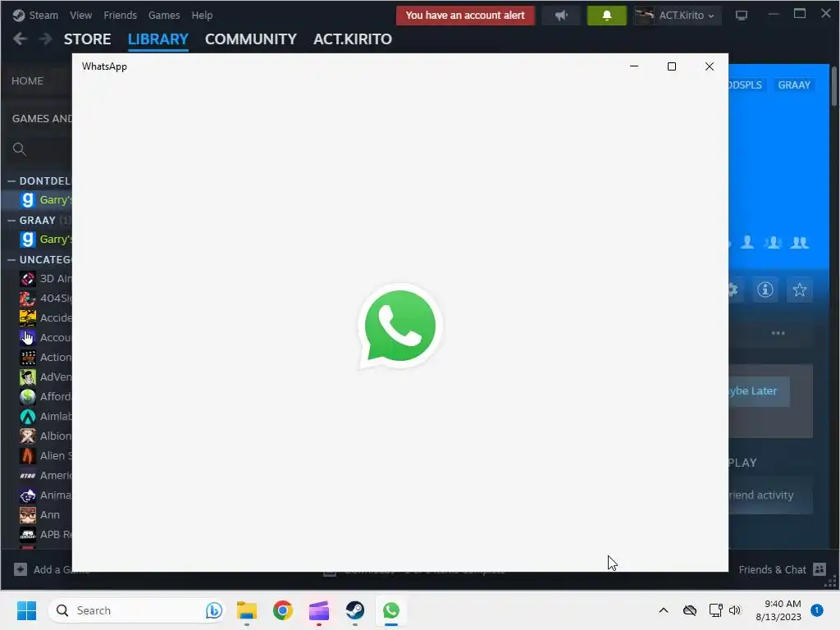Collapse the UNCATEGORIZED collection
The width and height of the screenshot is (840, 630).
[x=11, y=260]
